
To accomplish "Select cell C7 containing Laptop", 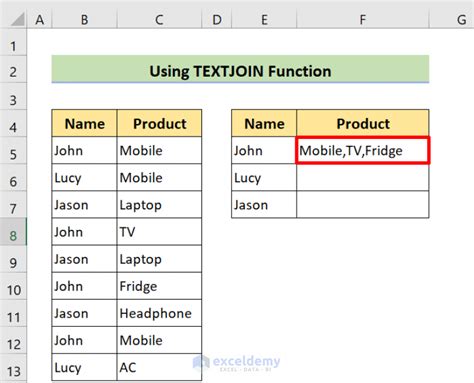I will pyautogui.click(x=159, y=205).
